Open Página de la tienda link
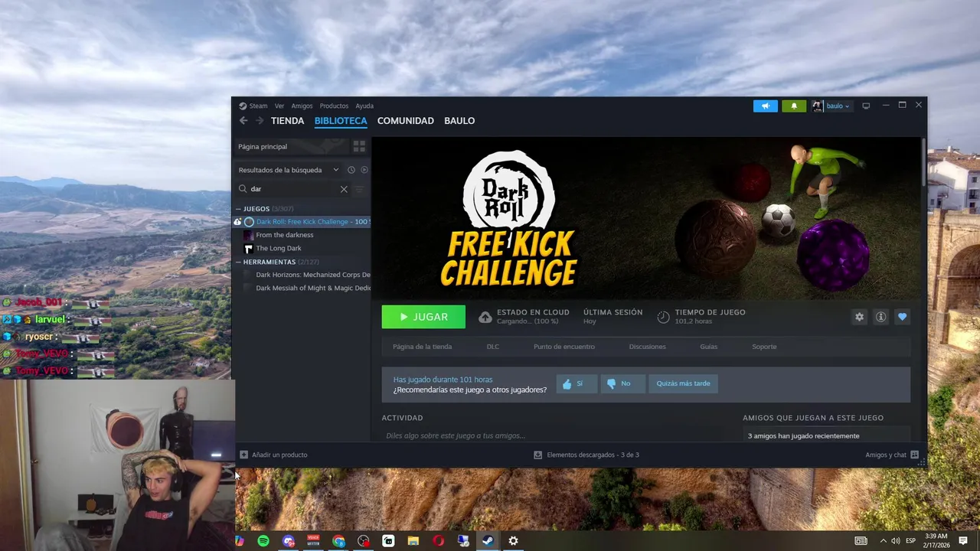Image resolution: width=980 pixels, height=551 pixels. (423, 347)
